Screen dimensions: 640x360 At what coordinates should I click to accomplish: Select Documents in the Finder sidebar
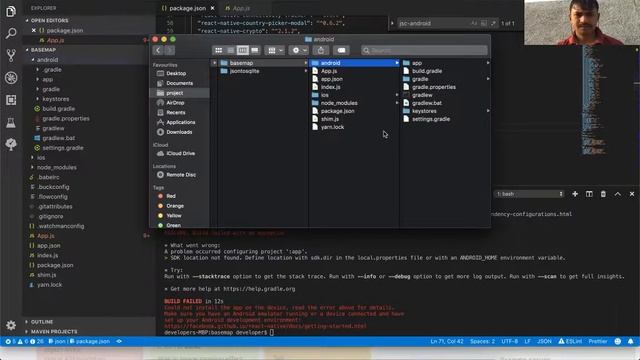pyautogui.click(x=179, y=83)
